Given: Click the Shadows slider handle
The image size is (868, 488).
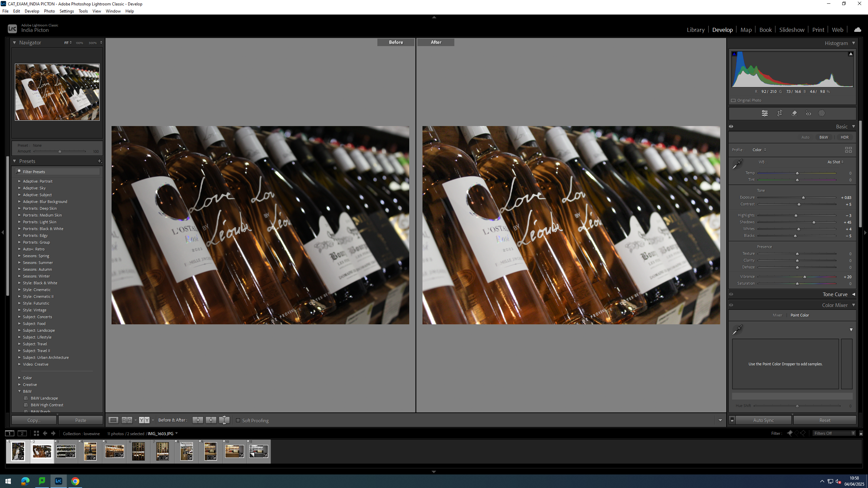Looking at the screenshot, I should [814, 222].
